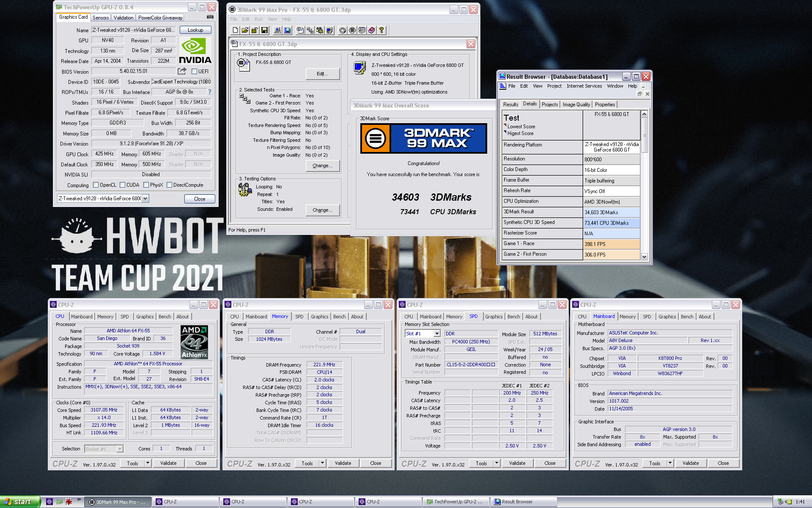The image size is (812, 508).
Task: Click the Higest Score expander in Result Browser
Action: click(505, 132)
